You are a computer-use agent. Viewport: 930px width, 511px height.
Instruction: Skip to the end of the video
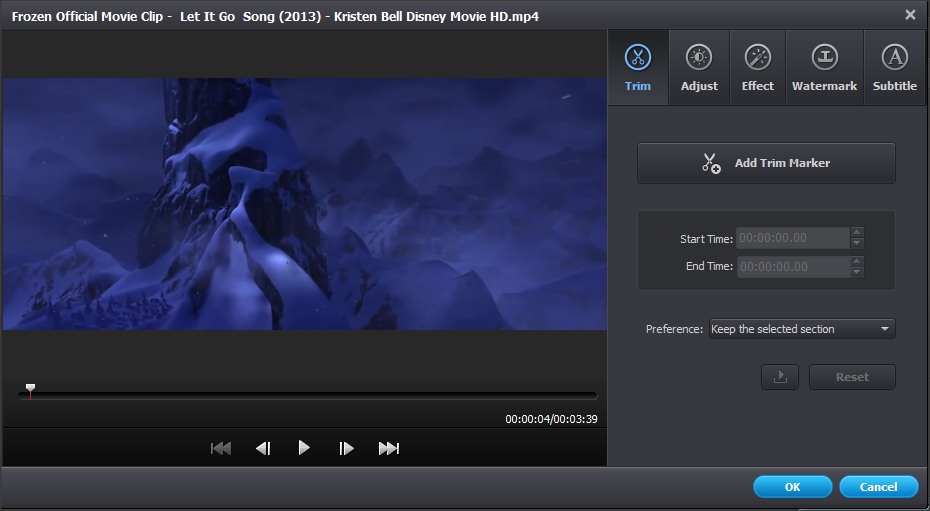pos(388,448)
